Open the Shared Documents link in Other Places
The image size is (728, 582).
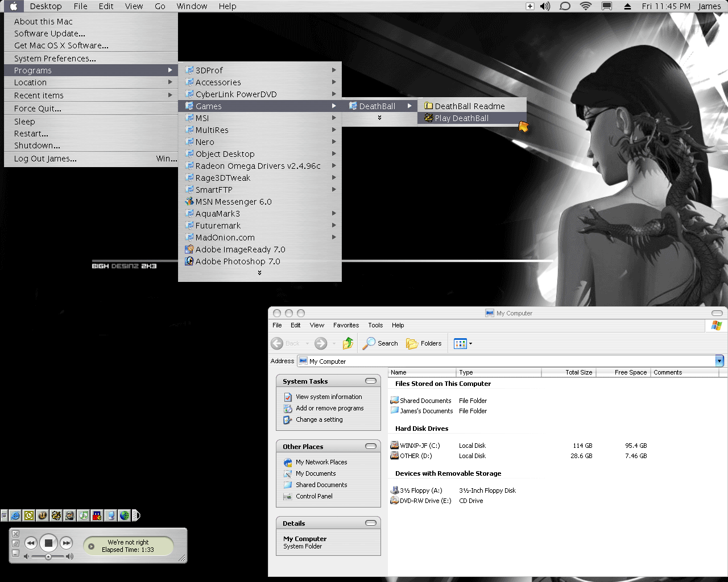(x=321, y=485)
